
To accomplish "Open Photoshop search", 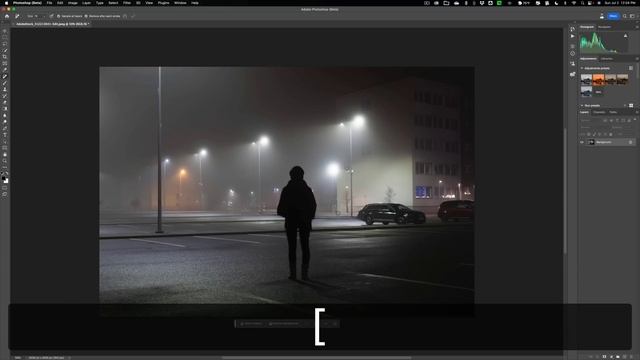I will click(x=624, y=16).
